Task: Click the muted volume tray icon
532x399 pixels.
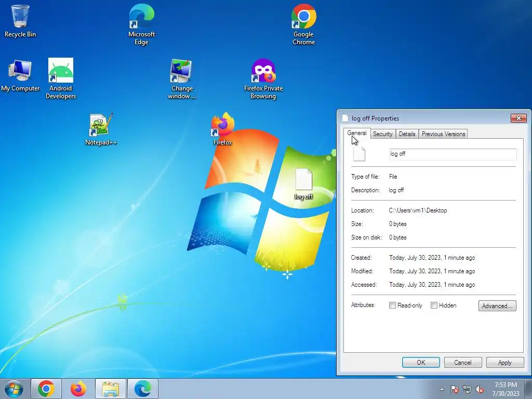Action: point(480,389)
